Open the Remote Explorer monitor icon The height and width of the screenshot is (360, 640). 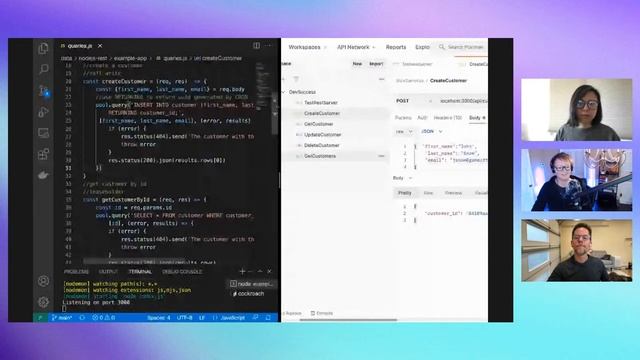point(43,133)
